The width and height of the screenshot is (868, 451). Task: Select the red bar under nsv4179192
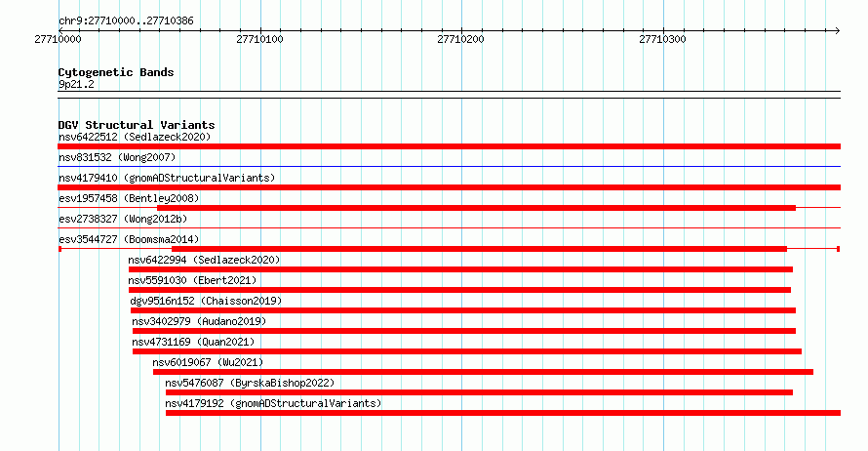503,413
